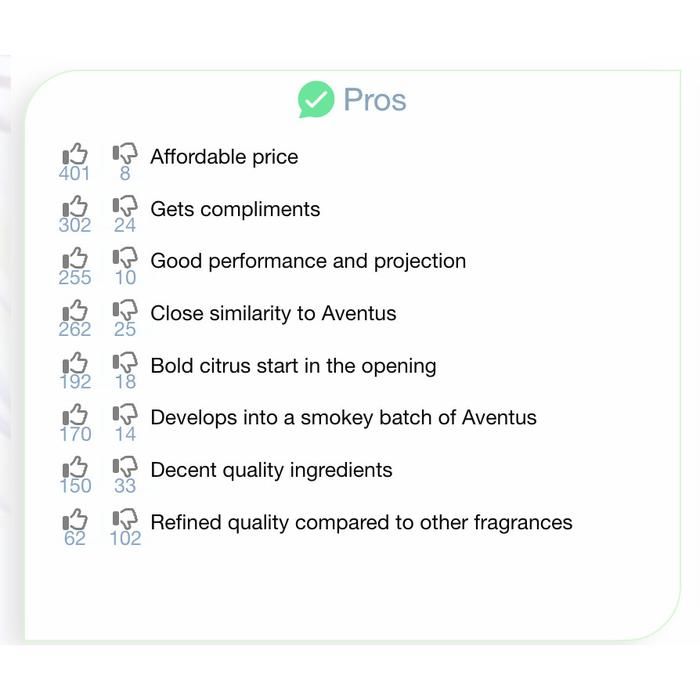
Task: Upvote Develops into a smokey batch
Action: click(75, 416)
